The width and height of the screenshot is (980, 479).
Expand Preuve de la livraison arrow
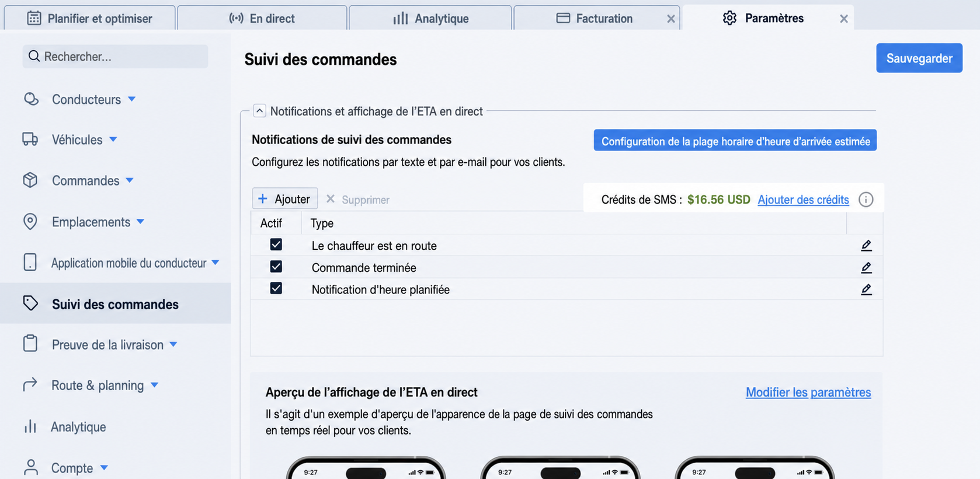coord(173,344)
